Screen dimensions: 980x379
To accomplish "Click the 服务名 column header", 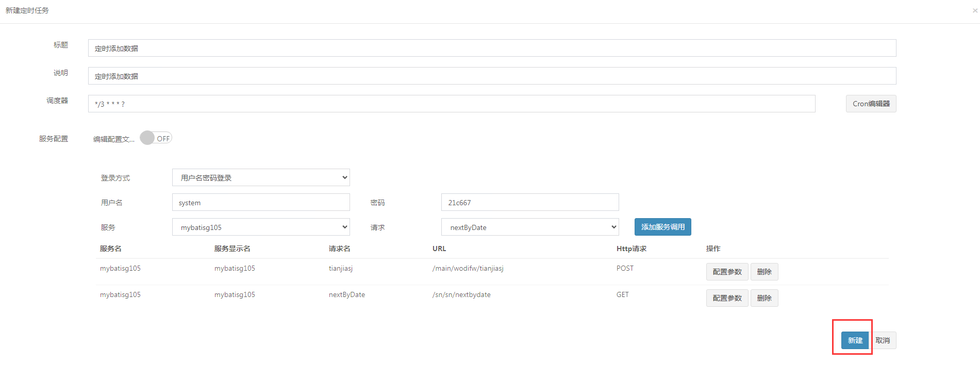I will 111,249.
